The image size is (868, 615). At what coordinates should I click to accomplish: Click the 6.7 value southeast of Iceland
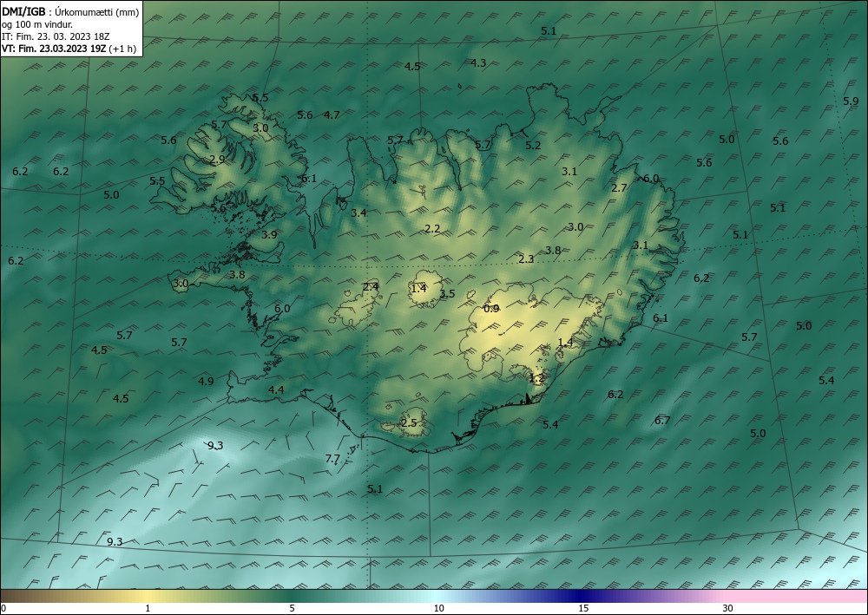662,421
